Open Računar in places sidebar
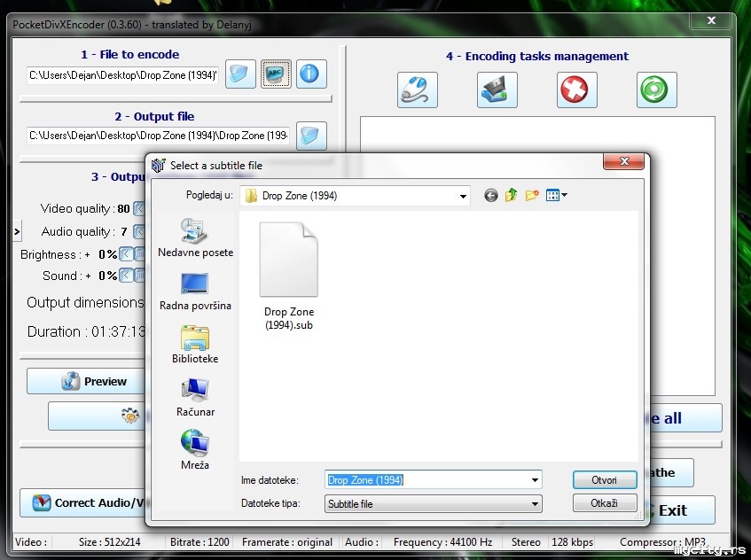This screenshot has width=751, height=560. tap(195, 398)
